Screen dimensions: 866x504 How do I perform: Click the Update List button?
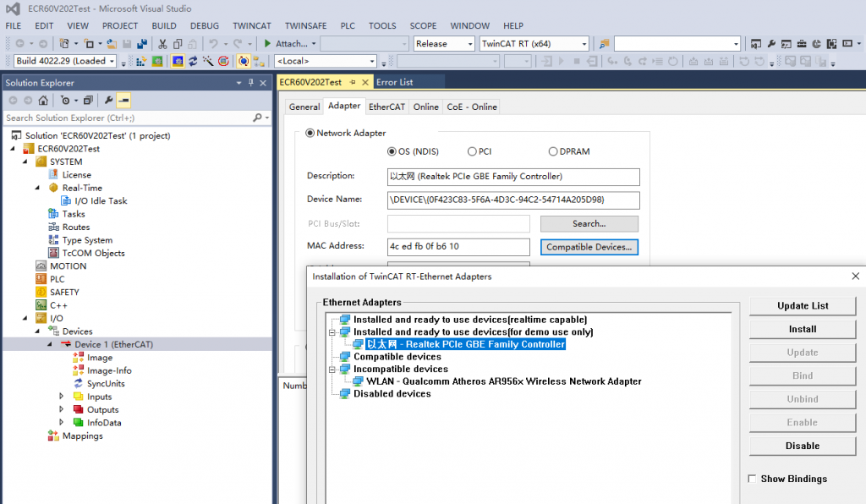803,306
